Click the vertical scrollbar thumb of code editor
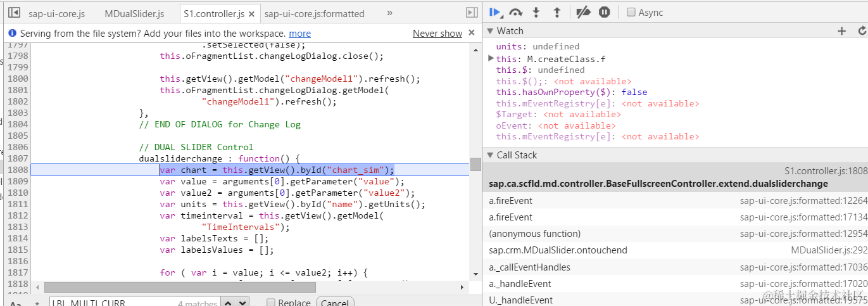This screenshot has width=868, height=306. point(475,164)
